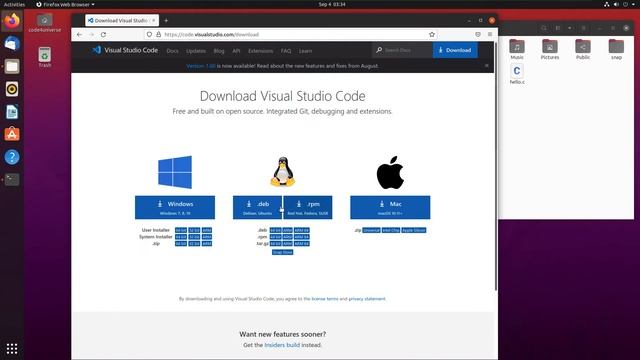Launch Rhythmbox from the dock

(12, 89)
